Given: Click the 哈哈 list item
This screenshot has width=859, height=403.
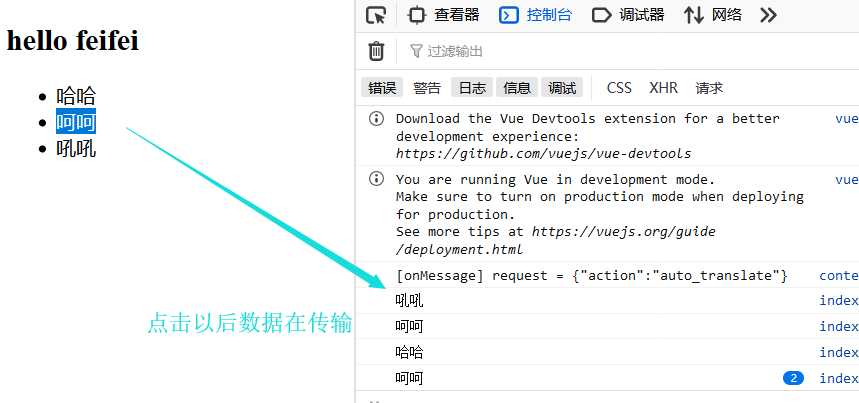Looking at the screenshot, I should 76,96.
